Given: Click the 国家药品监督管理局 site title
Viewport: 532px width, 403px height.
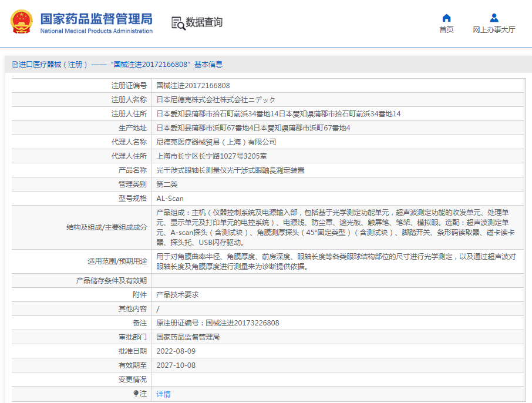Looking at the screenshot, I should click(96, 18).
